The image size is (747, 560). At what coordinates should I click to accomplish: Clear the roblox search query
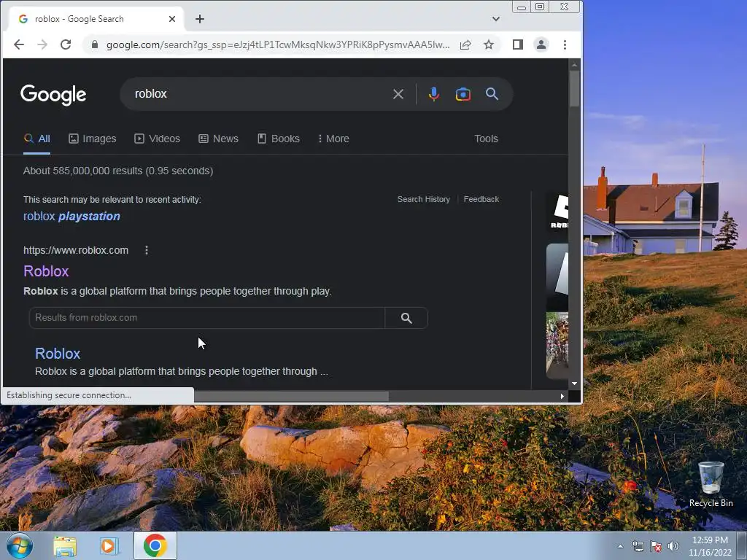[x=398, y=94]
